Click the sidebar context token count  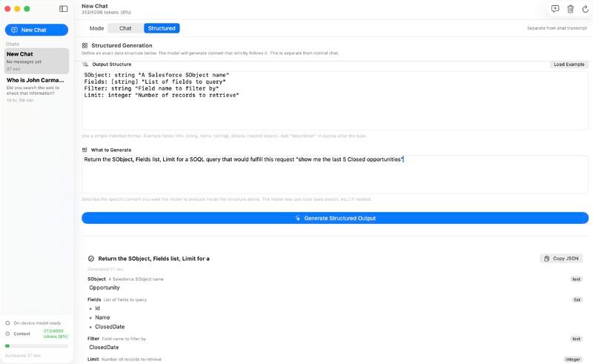coord(55,334)
